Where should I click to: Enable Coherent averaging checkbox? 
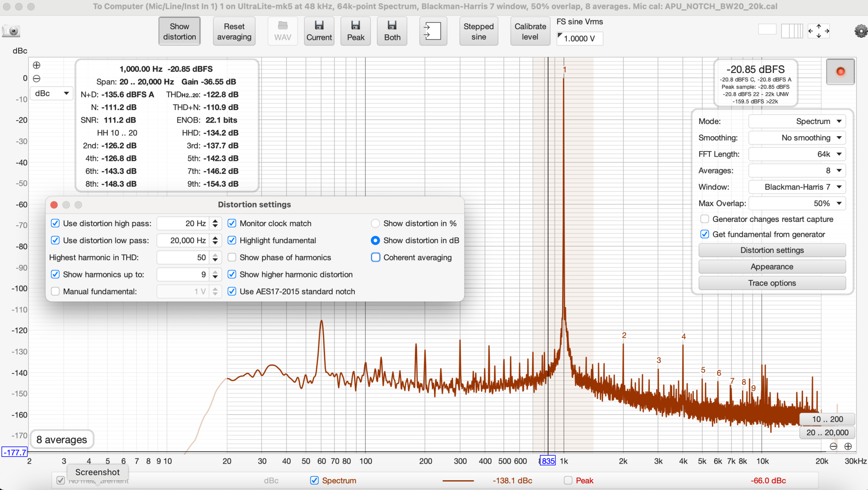point(376,257)
